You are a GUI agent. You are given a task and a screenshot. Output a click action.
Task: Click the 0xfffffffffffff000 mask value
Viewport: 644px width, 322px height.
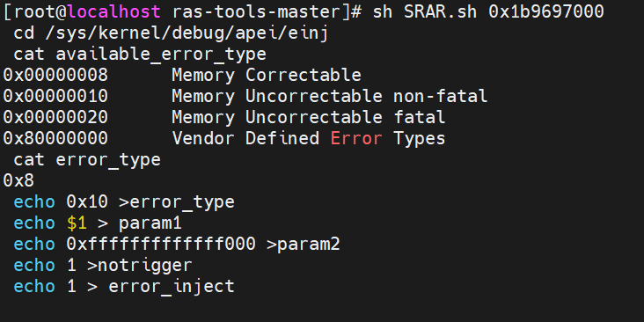[x=161, y=244]
